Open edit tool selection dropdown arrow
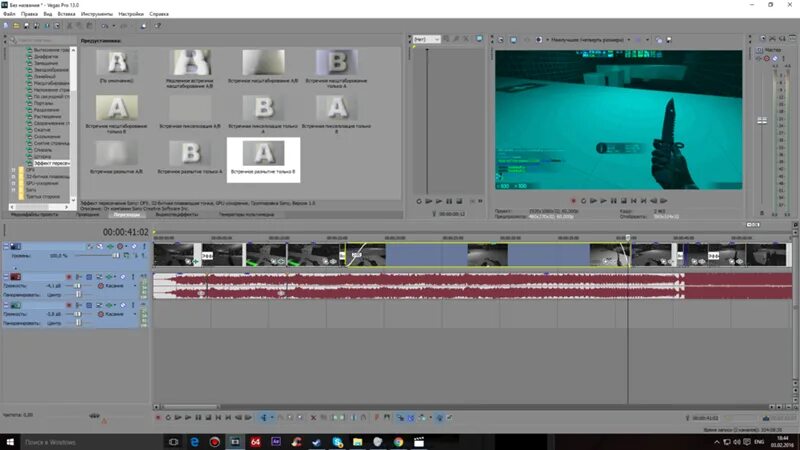The image size is (800, 450). [271, 417]
